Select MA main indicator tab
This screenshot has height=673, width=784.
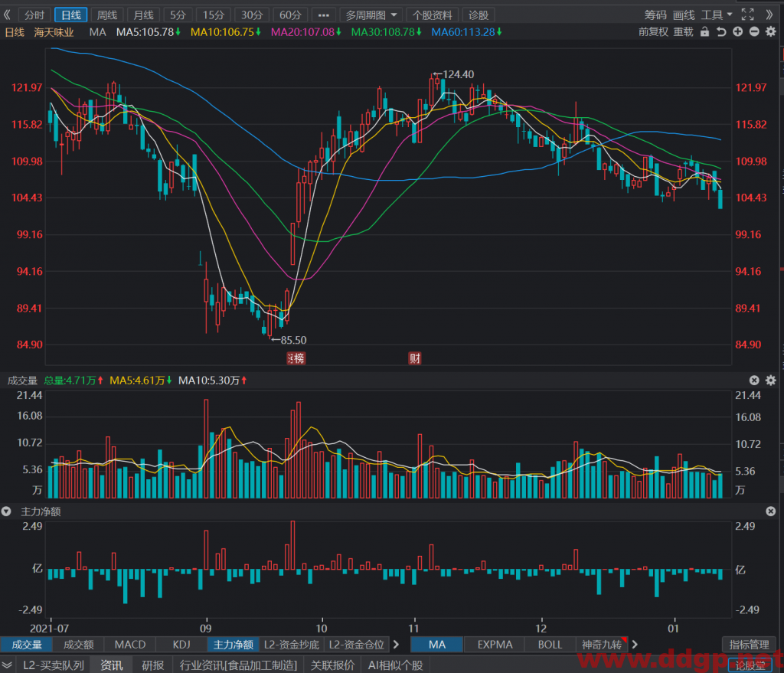[437, 645]
